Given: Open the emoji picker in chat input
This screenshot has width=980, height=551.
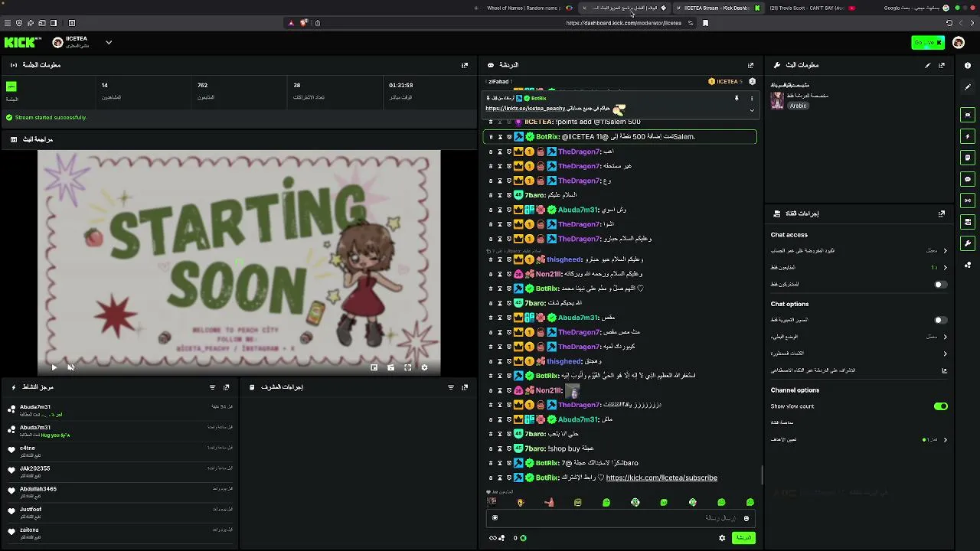Looking at the screenshot, I should [746, 519].
